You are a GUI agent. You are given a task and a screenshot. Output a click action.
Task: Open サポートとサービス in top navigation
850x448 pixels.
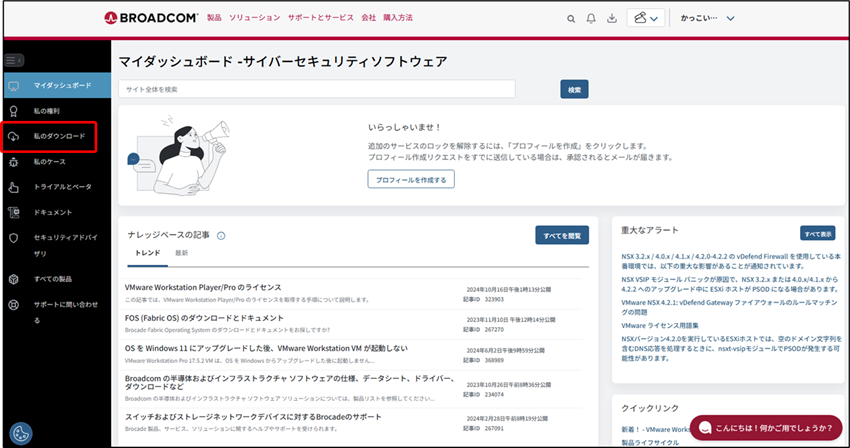(x=320, y=18)
